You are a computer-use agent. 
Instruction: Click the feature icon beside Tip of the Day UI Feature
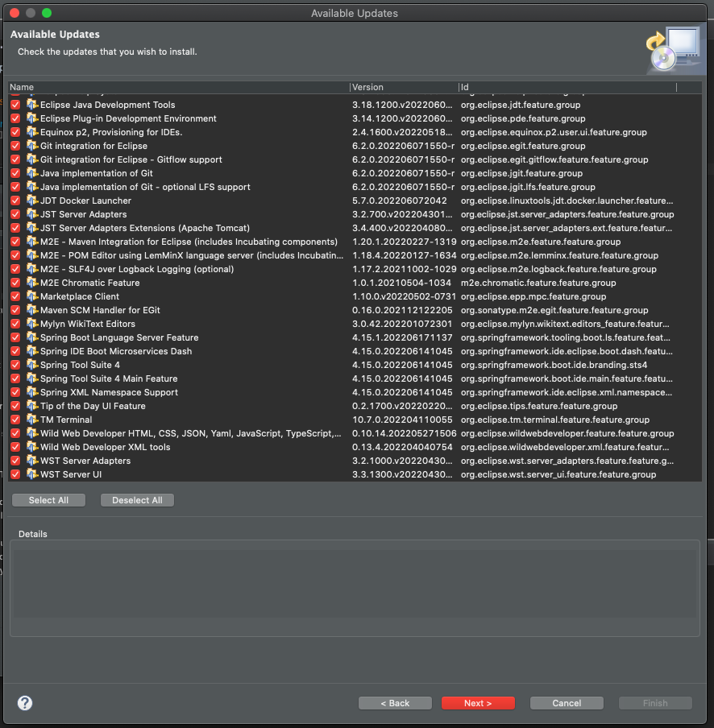click(32, 406)
